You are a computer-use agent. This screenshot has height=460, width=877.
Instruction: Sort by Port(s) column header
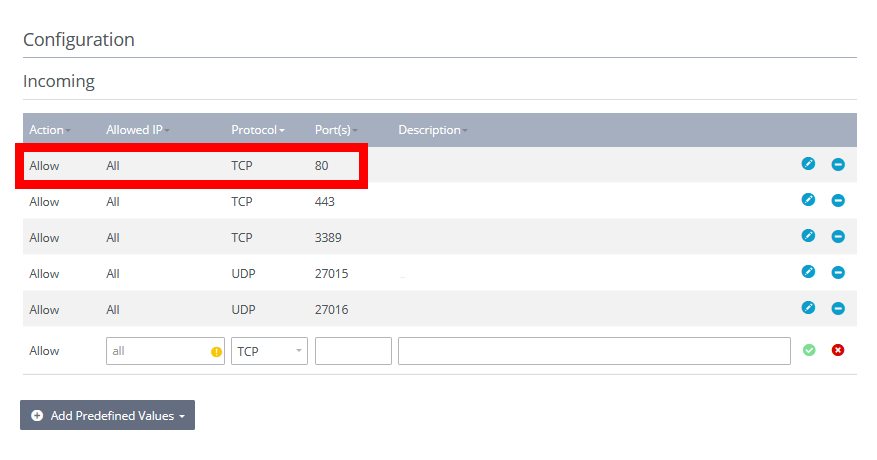(x=336, y=130)
